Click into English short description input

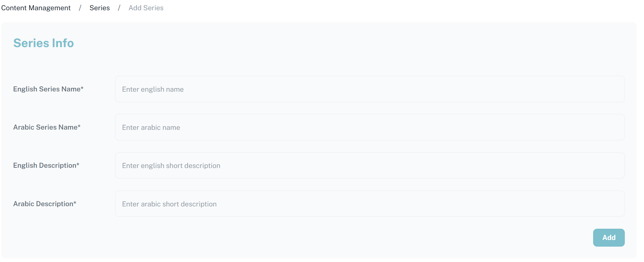click(369, 165)
